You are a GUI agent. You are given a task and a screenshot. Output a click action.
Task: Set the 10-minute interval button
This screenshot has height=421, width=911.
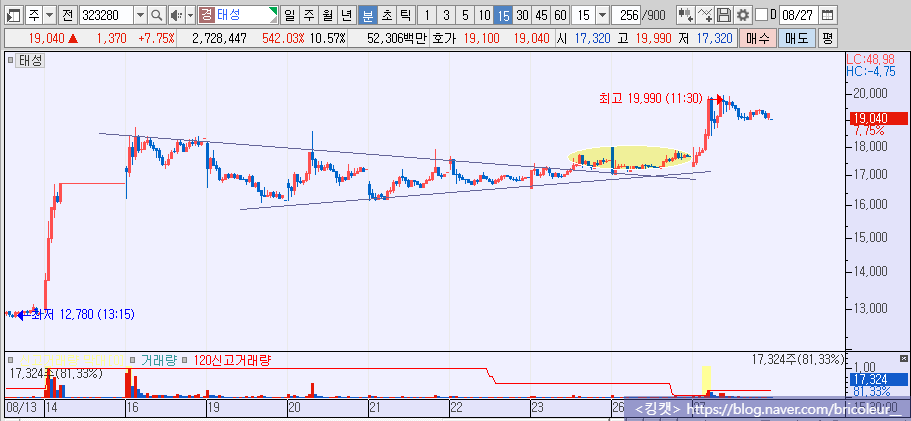click(x=485, y=15)
